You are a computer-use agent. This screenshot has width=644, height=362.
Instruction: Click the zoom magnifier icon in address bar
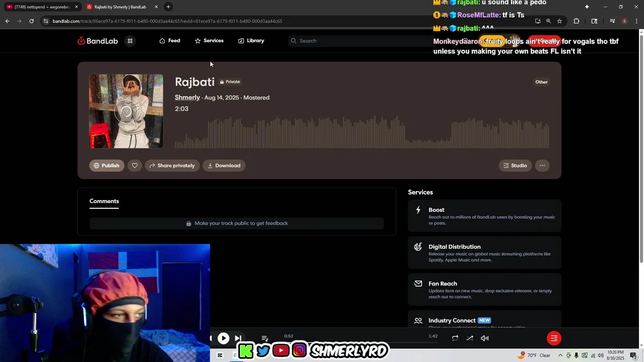548,21
